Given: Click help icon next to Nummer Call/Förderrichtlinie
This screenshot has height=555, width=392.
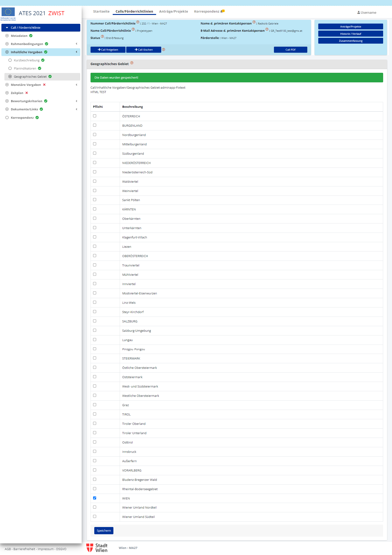Looking at the screenshot, I should (138, 22).
